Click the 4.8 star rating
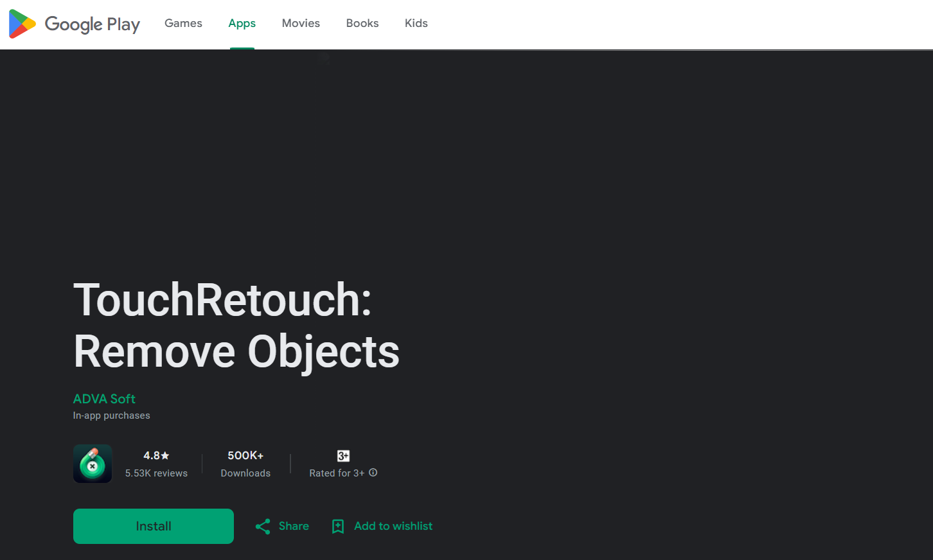The image size is (933, 560). coord(156,455)
